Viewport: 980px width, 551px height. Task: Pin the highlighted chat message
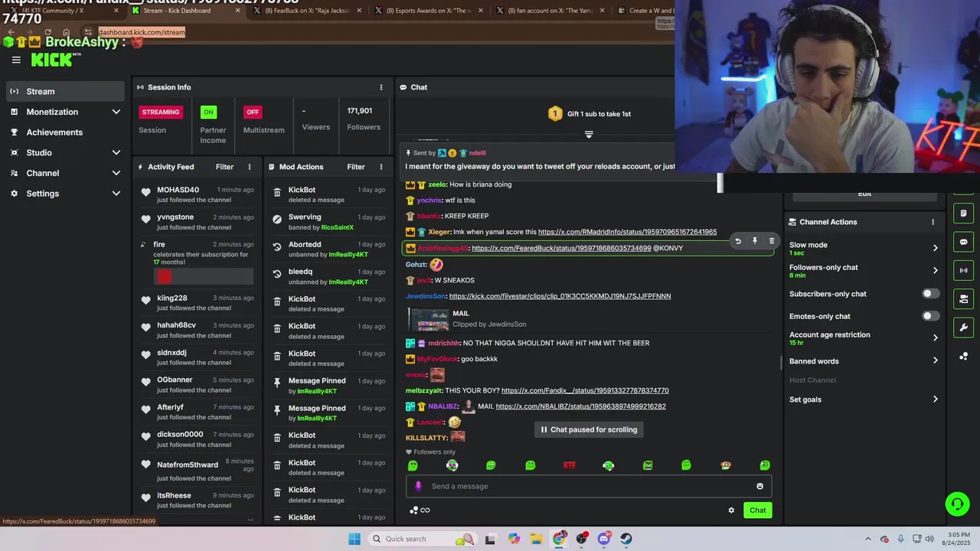[755, 241]
